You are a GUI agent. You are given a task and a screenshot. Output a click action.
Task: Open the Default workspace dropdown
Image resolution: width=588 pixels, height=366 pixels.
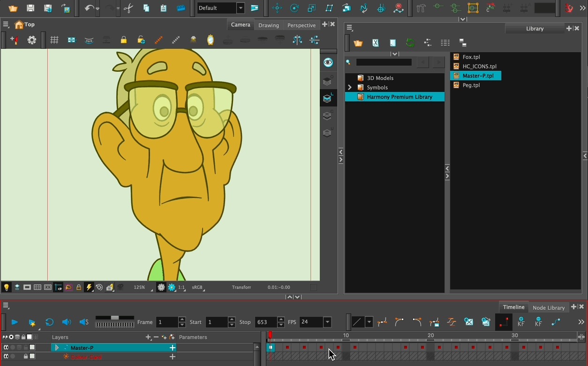[x=241, y=8]
